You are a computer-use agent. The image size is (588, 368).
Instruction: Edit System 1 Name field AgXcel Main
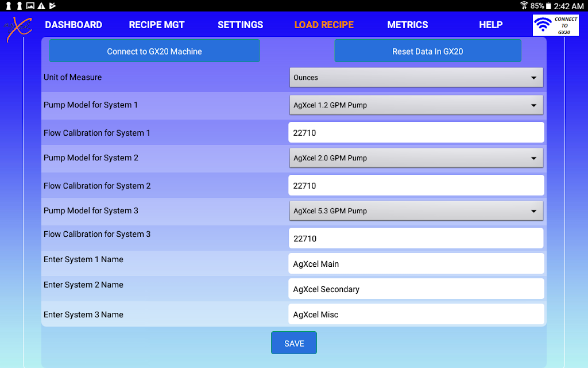(416, 263)
